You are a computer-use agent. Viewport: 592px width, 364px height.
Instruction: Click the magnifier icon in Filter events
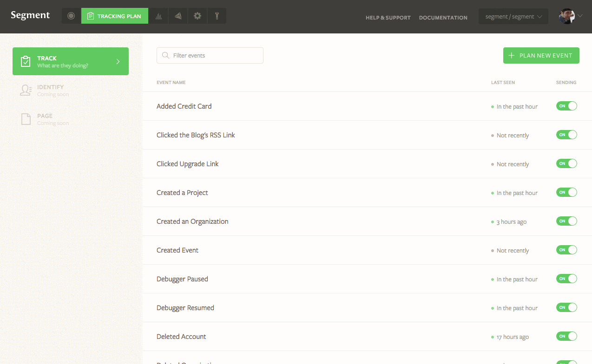point(165,55)
